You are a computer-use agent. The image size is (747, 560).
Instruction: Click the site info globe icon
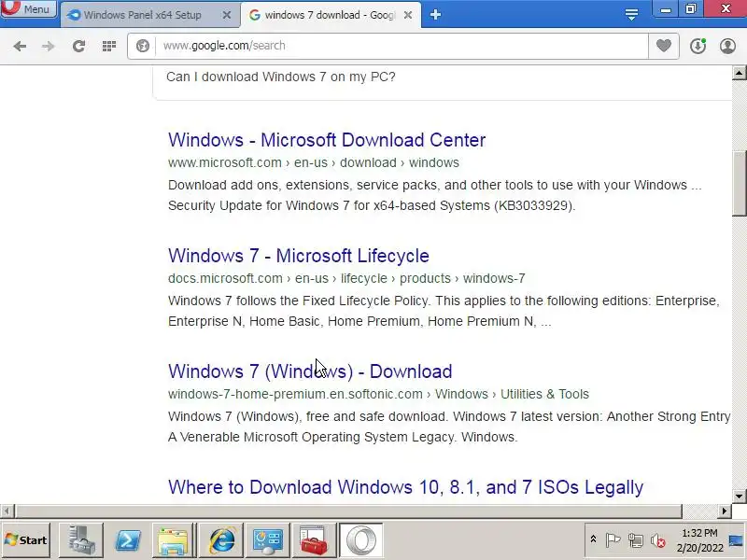click(x=143, y=46)
